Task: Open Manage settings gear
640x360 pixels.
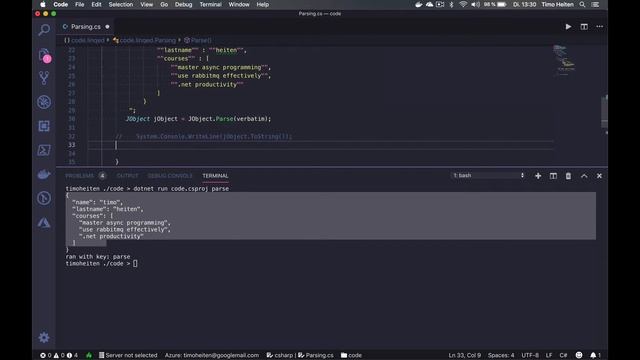Action: point(44,338)
